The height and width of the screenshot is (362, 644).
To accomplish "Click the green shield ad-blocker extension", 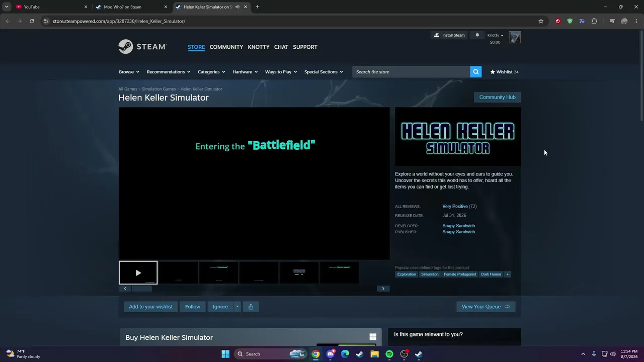I will point(570,21).
